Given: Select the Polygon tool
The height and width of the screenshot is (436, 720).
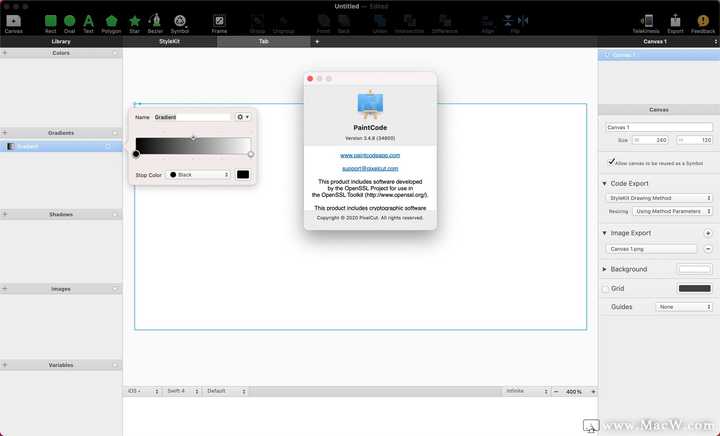Looking at the screenshot, I should [x=111, y=24].
